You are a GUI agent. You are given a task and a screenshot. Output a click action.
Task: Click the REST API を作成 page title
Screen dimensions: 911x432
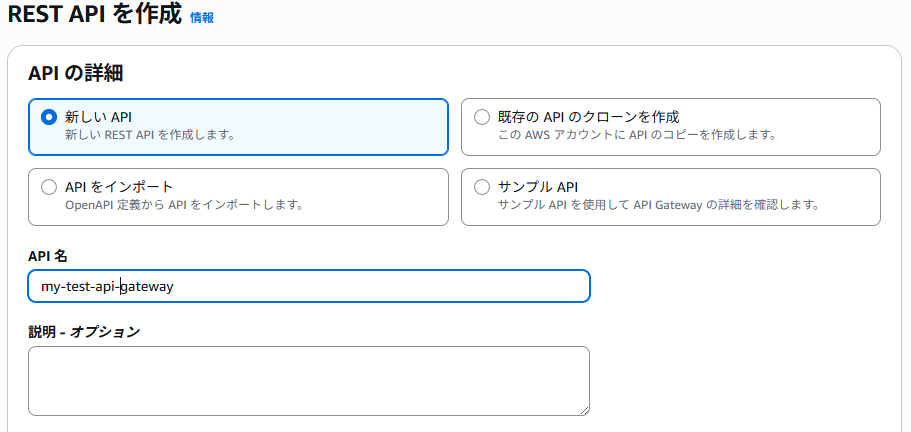point(94,15)
